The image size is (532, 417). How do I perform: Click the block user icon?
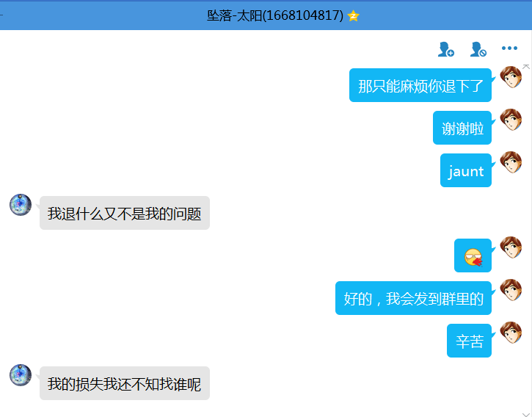pyautogui.click(x=478, y=49)
